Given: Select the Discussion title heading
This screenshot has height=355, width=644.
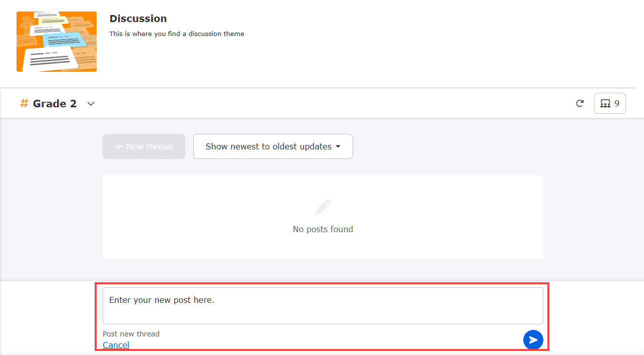Looking at the screenshot, I should (138, 19).
